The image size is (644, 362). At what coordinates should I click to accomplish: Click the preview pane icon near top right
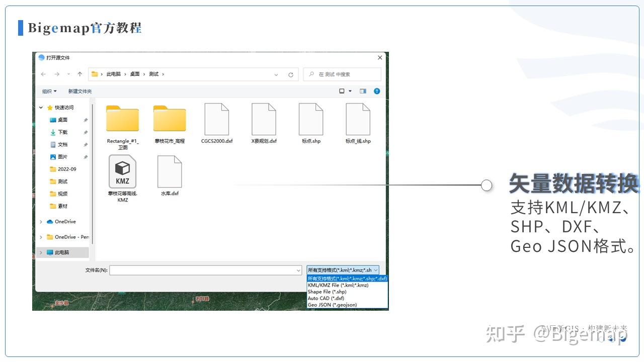[x=363, y=91]
